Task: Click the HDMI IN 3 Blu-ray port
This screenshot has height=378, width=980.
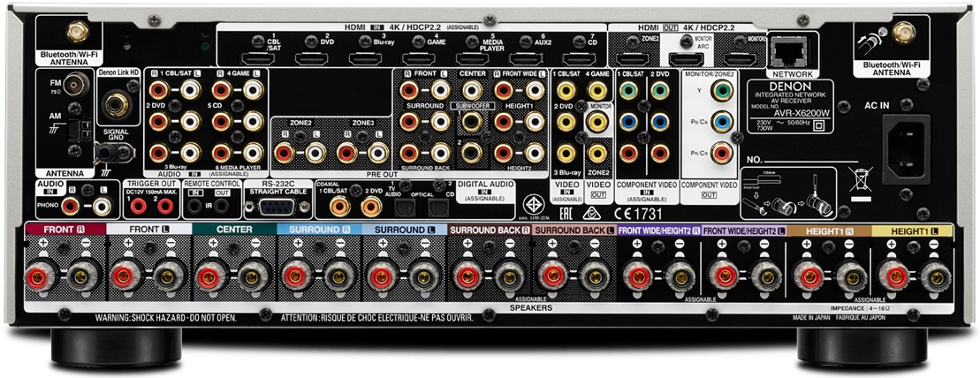Action: pos(366,59)
